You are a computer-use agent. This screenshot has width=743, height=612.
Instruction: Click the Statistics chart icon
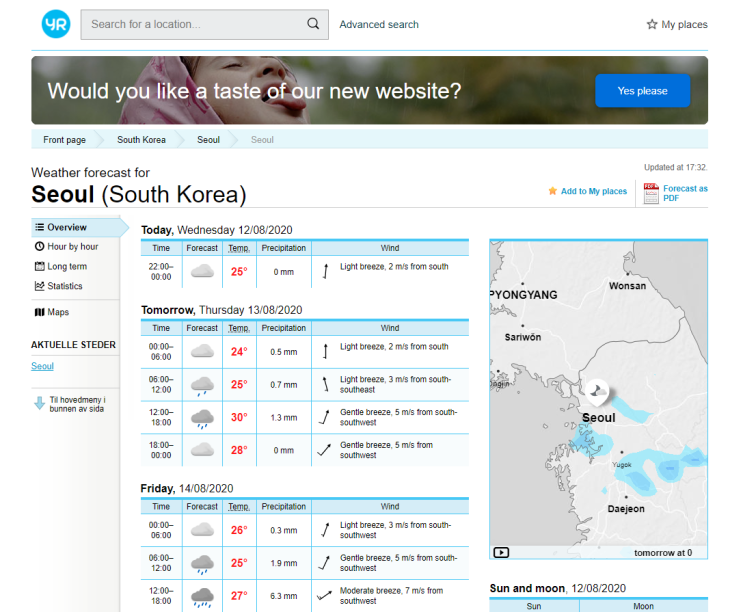click(39, 286)
